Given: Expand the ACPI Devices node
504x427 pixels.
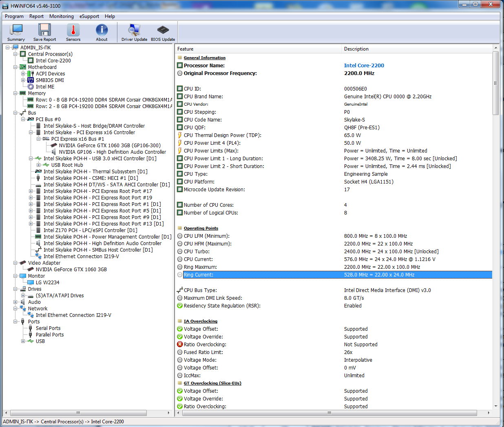Looking at the screenshot, I should click(23, 74).
